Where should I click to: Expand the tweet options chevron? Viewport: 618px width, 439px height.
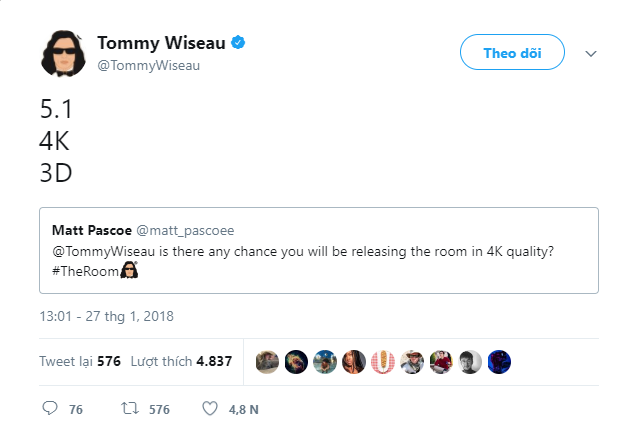pyautogui.click(x=591, y=54)
